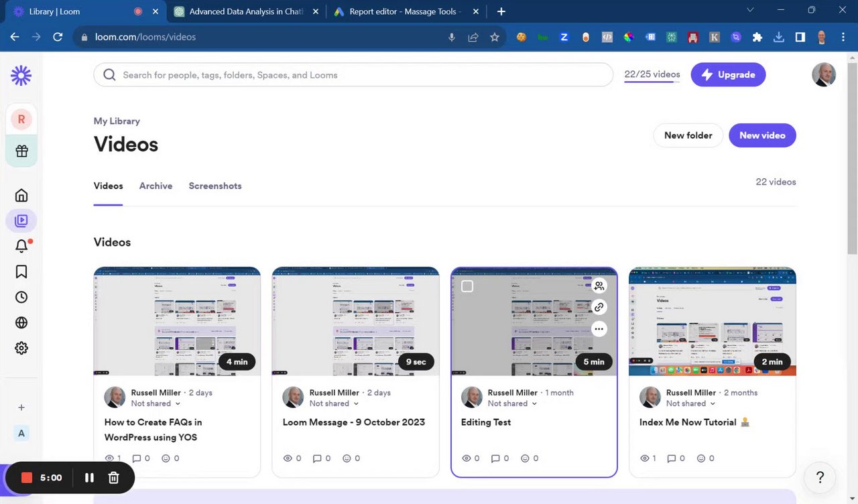Screen dimensions: 858x504
Task: Select the R workspace avatar
Action: click(x=21, y=119)
